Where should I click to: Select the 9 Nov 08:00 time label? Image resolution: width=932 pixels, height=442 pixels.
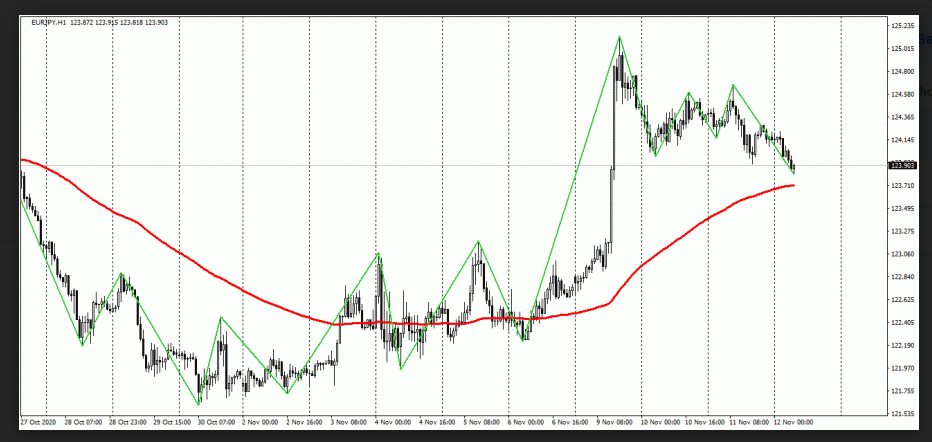(616, 422)
